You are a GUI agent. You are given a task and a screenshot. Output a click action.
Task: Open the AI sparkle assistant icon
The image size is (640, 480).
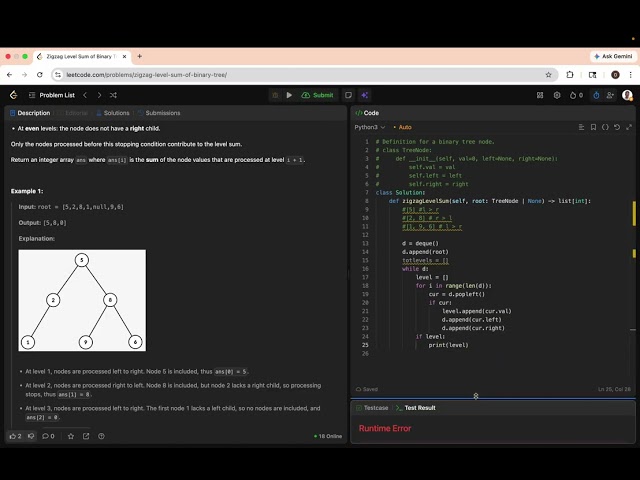(x=364, y=95)
